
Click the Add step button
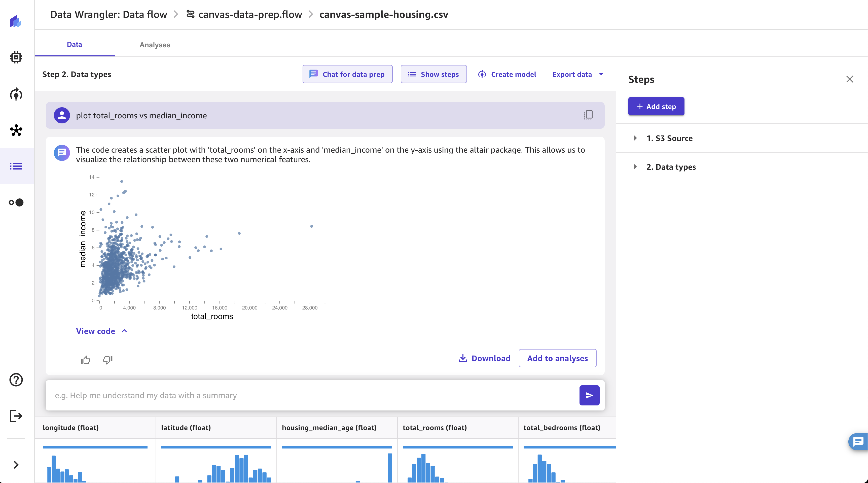pyautogui.click(x=656, y=106)
